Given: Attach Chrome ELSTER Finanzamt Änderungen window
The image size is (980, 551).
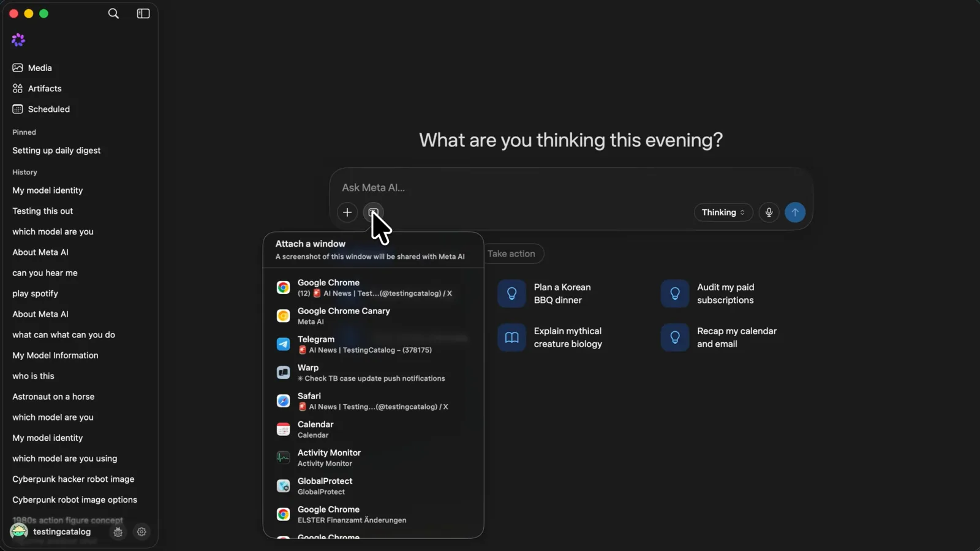Looking at the screenshot, I should point(373,514).
